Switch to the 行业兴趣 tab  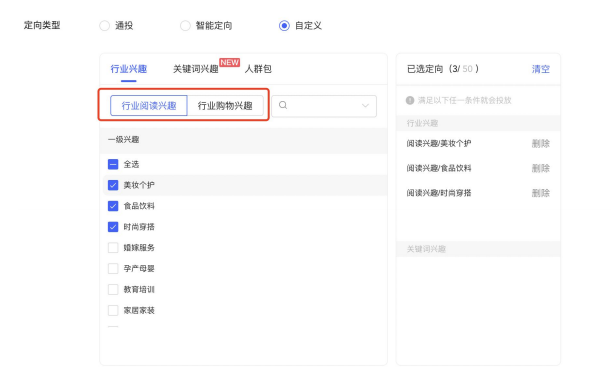(129, 69)
